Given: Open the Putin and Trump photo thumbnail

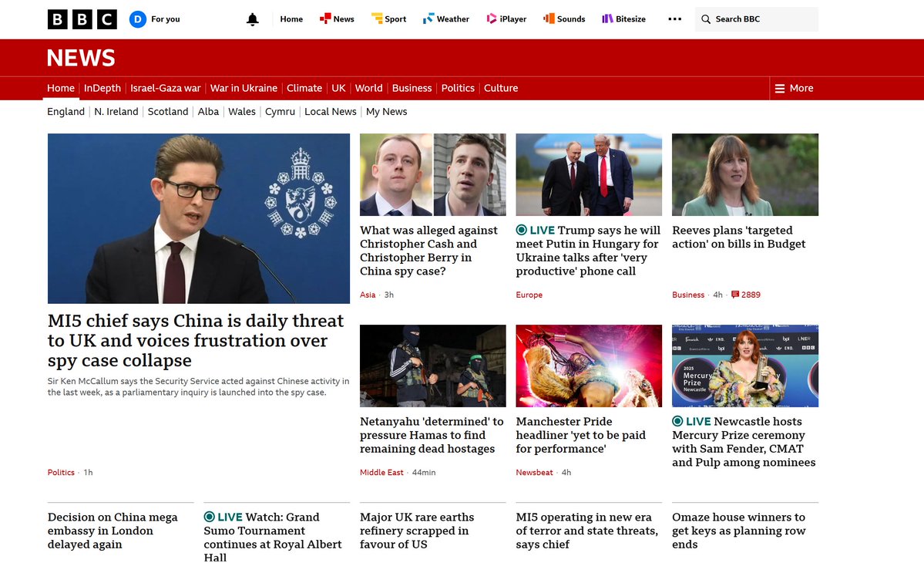Looking at the screenshot, I should click(589, 174).
